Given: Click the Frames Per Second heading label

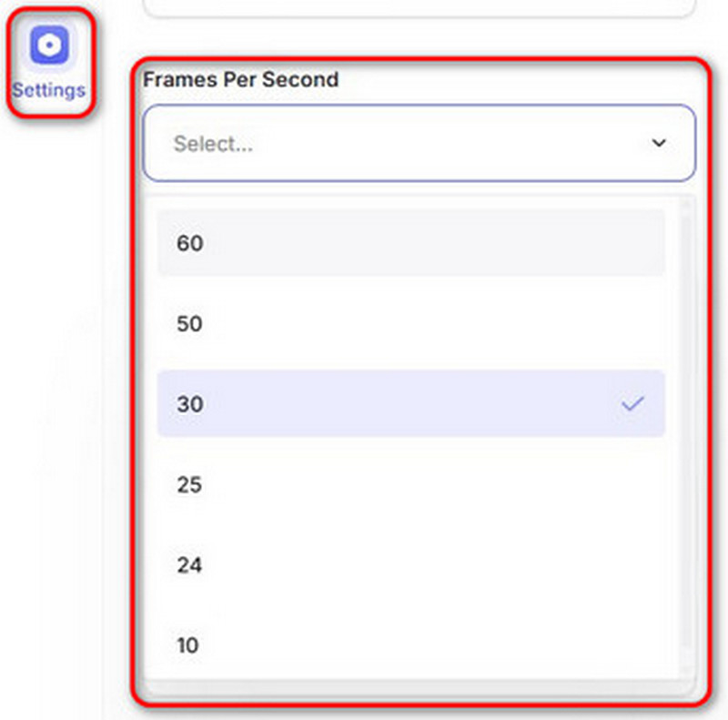Looking at the screenshot, I should pyautogui.click(x=240, y=79).
